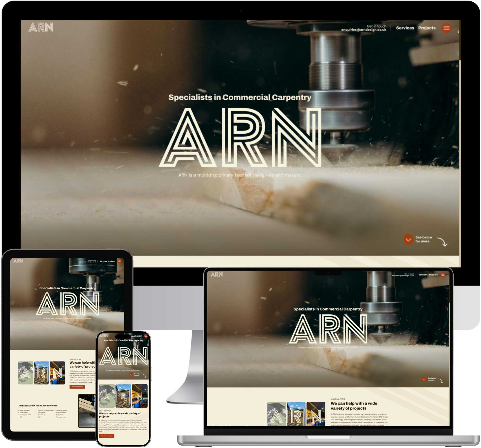Open Projects in the desktop monitor navigation
Screen dimensions: 481x448
[427, 28]
